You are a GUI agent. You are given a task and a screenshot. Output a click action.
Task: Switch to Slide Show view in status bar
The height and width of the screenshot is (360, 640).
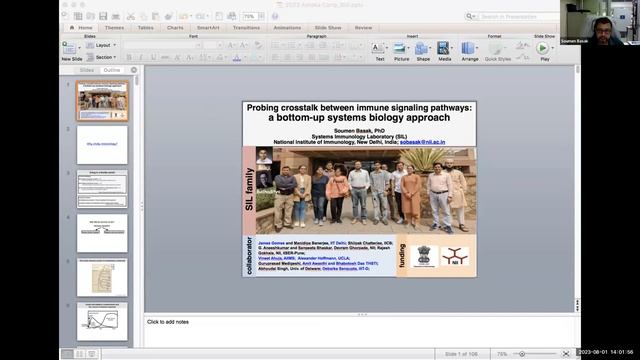(92, 354)
